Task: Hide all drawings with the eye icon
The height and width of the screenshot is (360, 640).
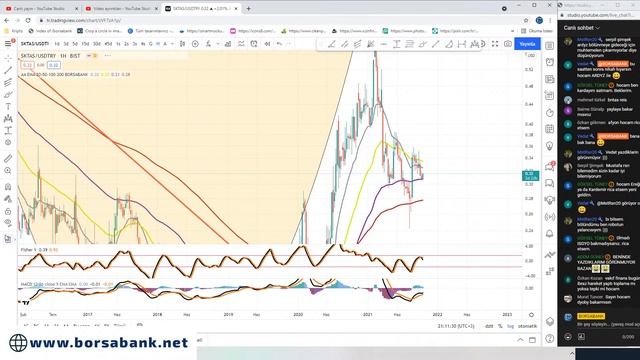Action: point(8,223)
